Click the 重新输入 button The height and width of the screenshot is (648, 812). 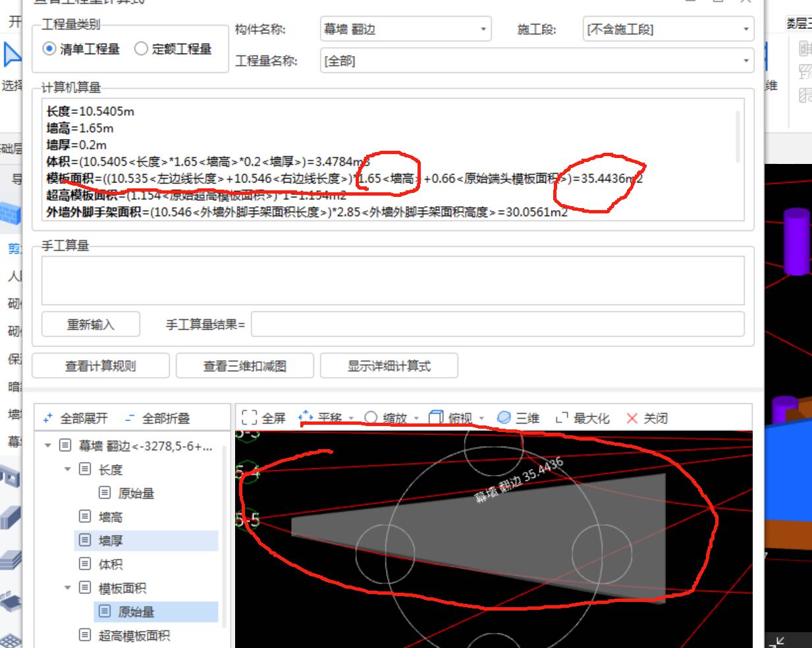point(91,325)
